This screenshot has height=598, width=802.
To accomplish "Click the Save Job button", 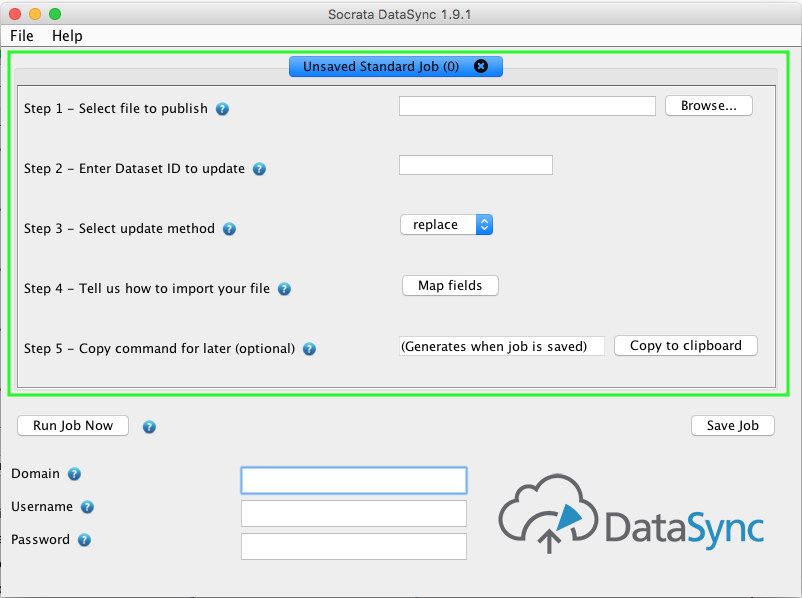I will [732, 426].
